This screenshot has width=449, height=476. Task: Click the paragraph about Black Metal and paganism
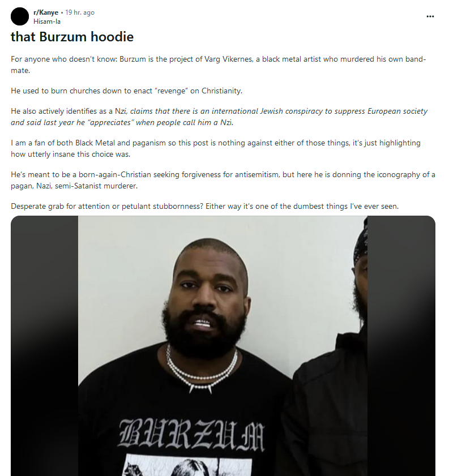pyautogui.click(x=216, y=148)
